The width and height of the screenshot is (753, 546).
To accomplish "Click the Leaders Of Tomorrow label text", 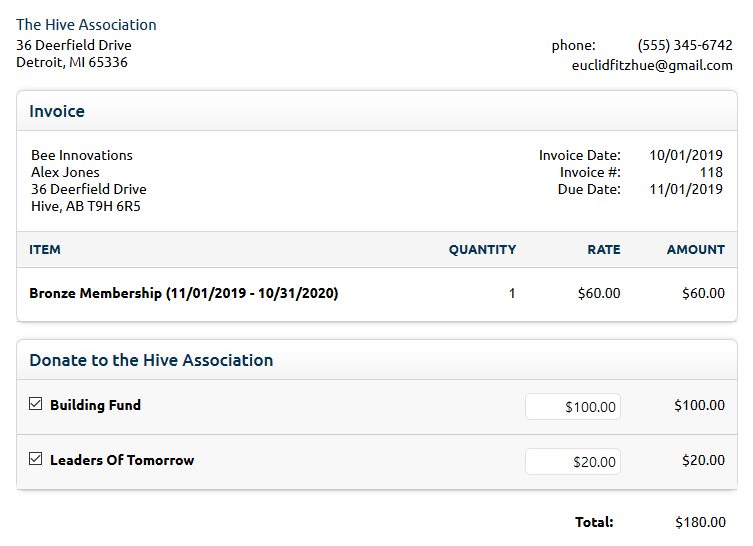I will 122,460.
